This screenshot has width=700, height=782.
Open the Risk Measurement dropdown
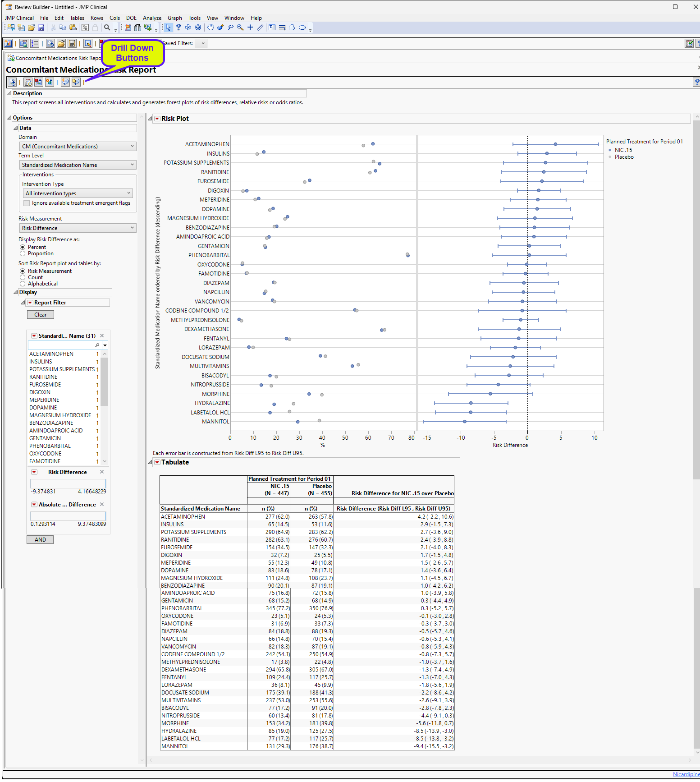click(77, 228)
